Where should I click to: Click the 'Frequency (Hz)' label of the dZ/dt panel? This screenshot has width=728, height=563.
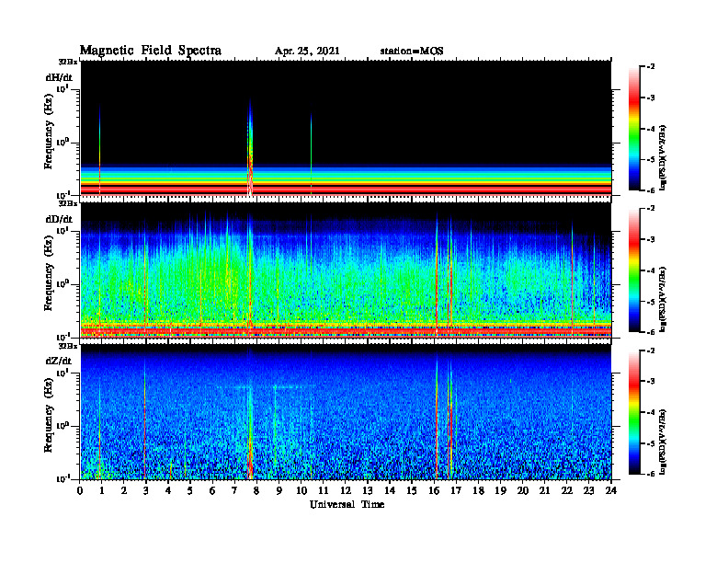(x=49, y=415)
